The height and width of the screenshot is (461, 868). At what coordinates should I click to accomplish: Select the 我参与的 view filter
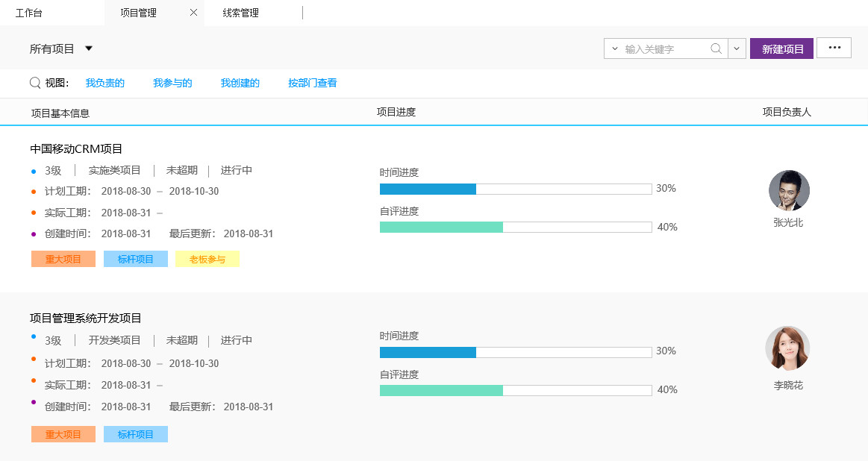pos(172,83)
